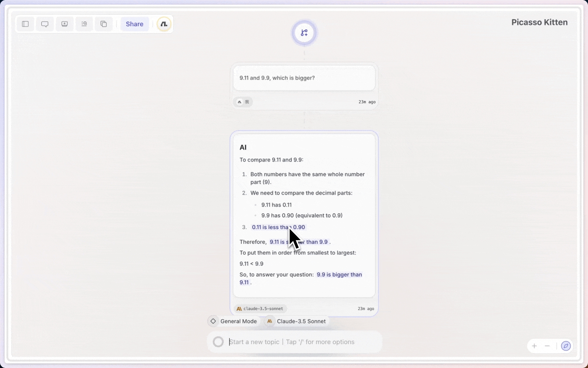Open the chat bubble icon in toolbar

coord(45,24)
